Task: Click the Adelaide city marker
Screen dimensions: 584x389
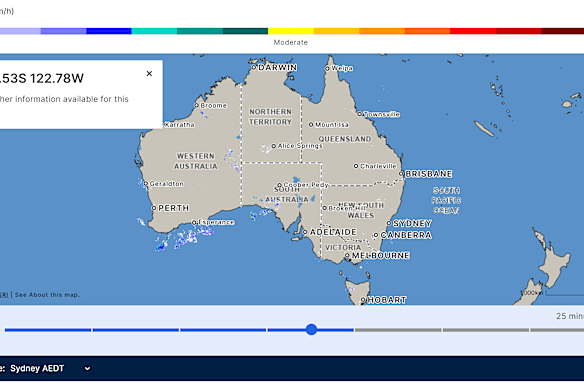Action: (x=305, y=232)
